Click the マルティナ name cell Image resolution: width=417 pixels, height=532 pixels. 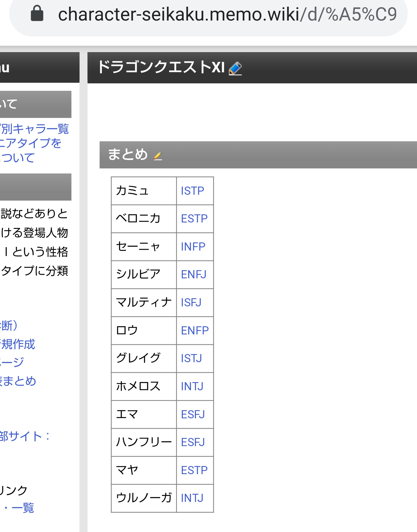tap(144, 303)
